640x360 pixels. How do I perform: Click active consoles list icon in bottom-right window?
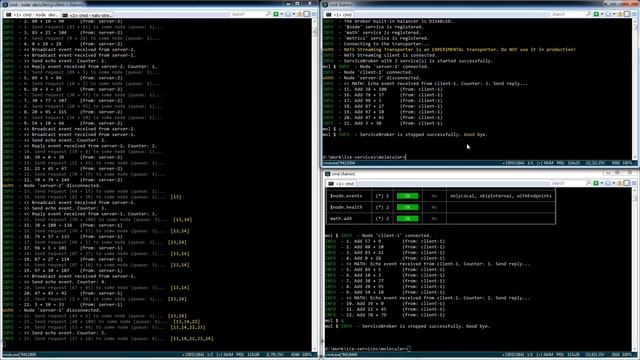pyautogui.click(x=608, y=183)
